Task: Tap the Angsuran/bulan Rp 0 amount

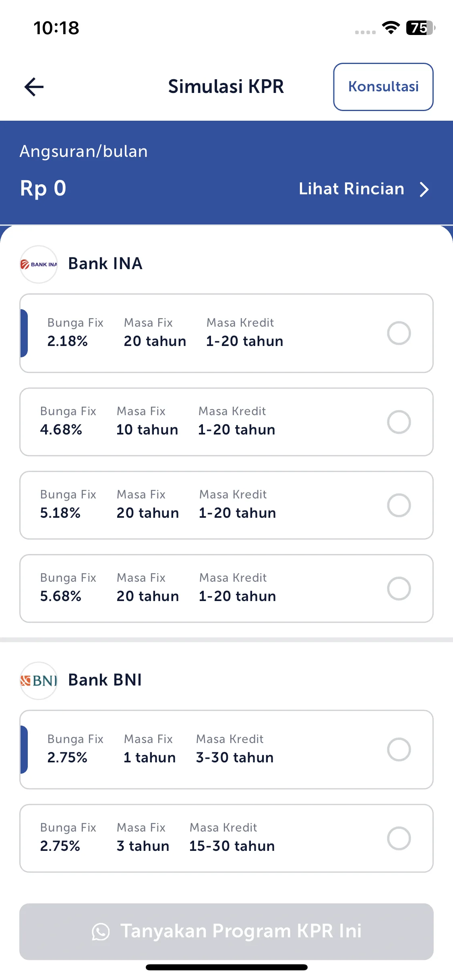Action: pos(43,188)
